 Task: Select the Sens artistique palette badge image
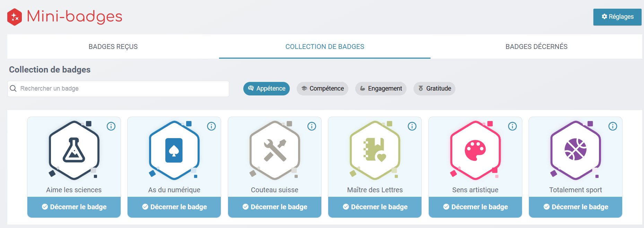point(475,150)
